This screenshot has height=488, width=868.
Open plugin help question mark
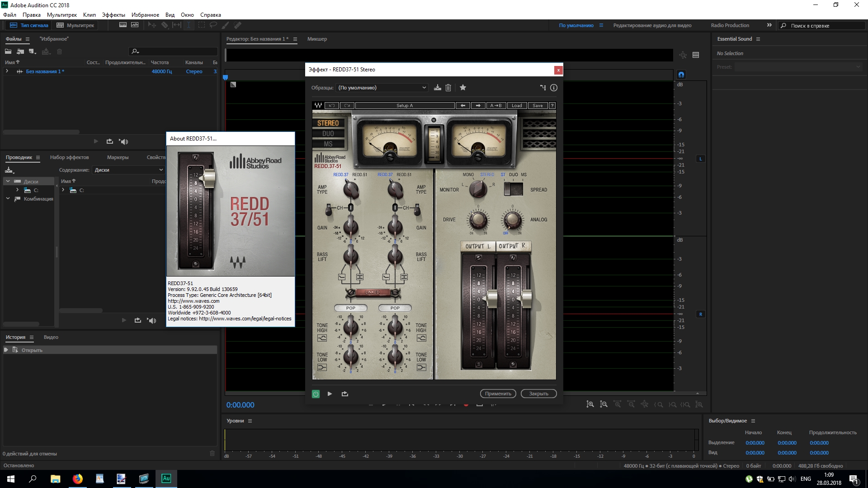pos(552,105)
